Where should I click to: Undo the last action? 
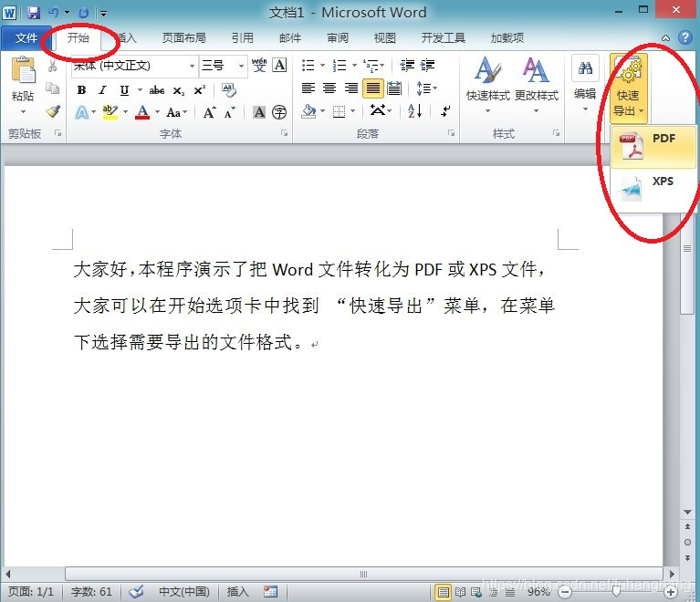54,13
